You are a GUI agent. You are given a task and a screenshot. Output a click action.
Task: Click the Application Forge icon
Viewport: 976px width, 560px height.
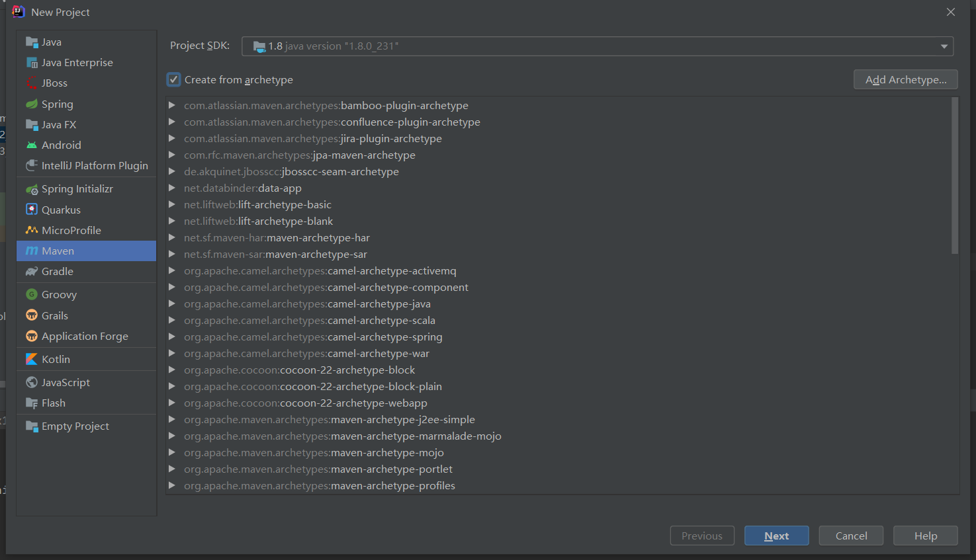coord(32,336)
